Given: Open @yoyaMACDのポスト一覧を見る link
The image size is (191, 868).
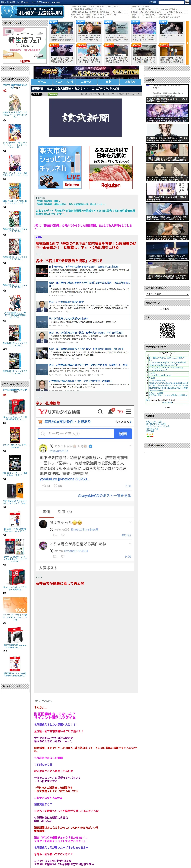Looking at the screenshot, I should click(104, 496).
